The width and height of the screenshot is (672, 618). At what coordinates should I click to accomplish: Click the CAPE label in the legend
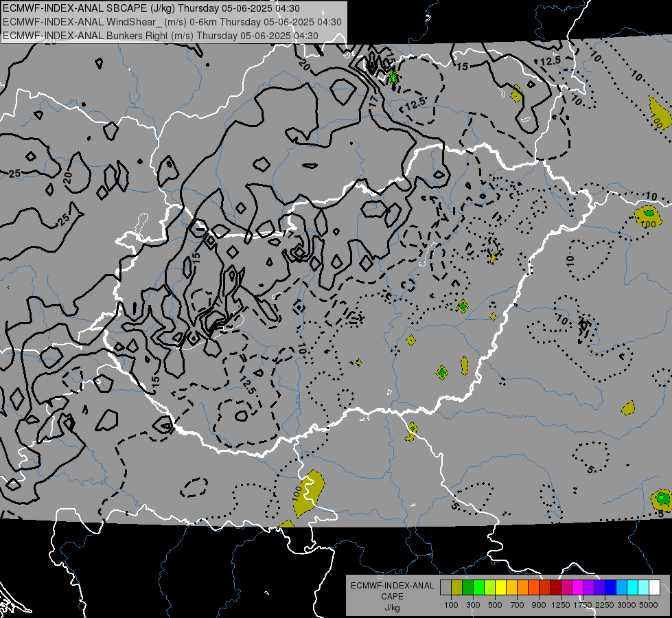click(x=392, y=597)
